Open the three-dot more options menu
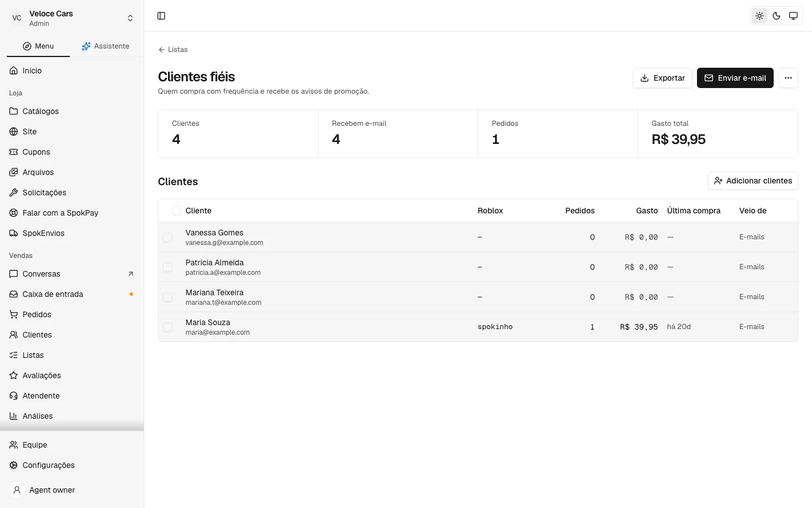Image resolution: width=812 pixels, height=508 pixels. tap(788, 78)
